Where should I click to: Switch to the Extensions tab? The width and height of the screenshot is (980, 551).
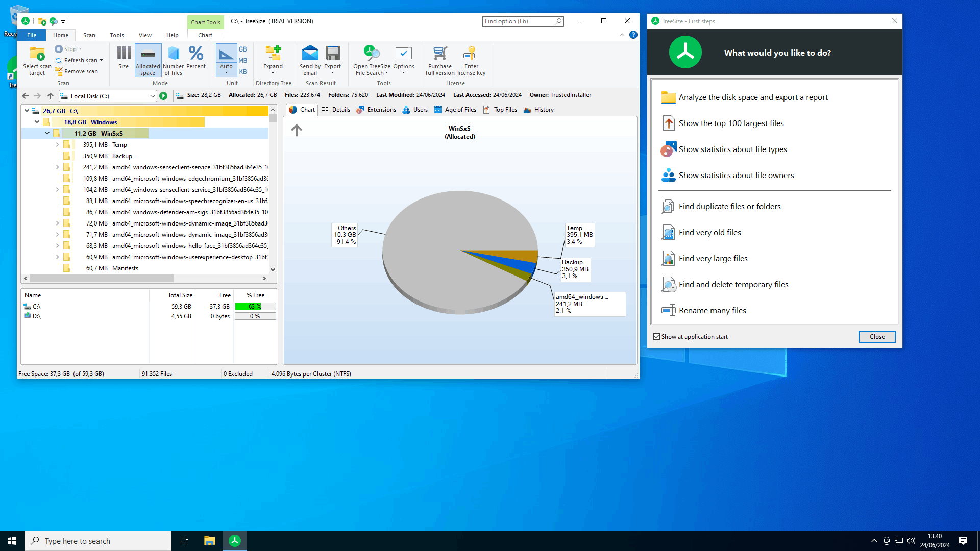(376, 110)
